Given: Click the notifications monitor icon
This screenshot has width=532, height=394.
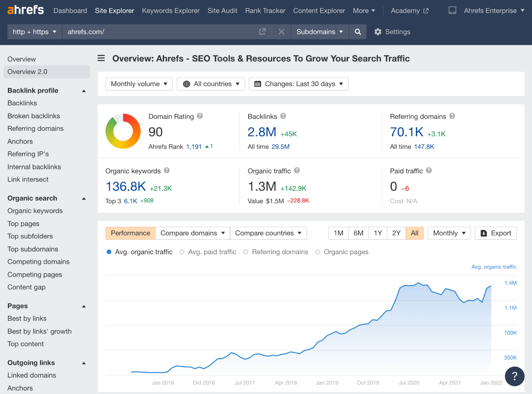Looking at the screenshot, I should (452, 11).
